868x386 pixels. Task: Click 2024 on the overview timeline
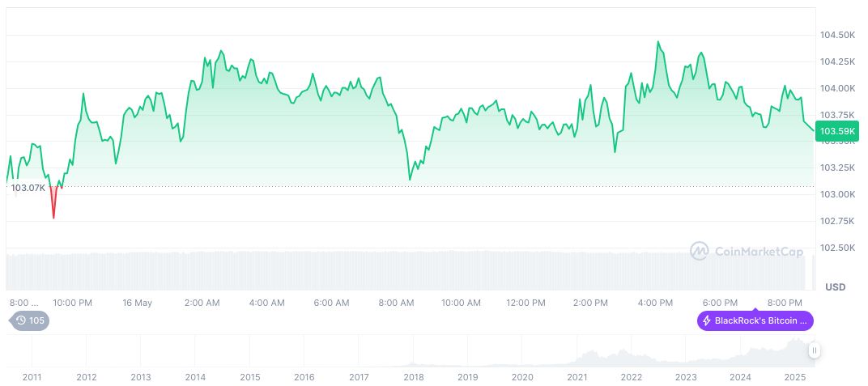click(740, 377)
